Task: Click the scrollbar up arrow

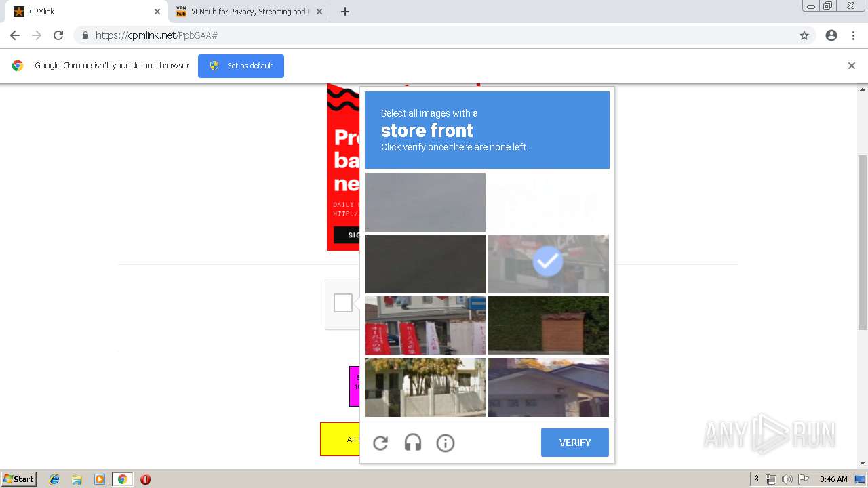Action: (x=863, y=89)
